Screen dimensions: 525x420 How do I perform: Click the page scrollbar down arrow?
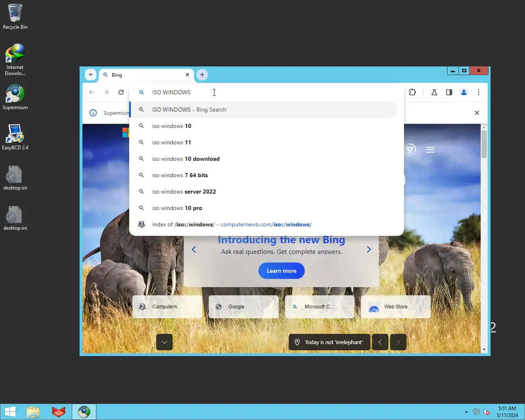click(484, 349)
